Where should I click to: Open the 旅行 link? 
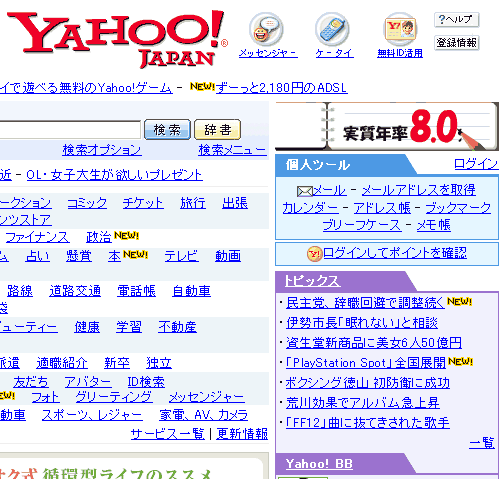click(x=193, y=203)
